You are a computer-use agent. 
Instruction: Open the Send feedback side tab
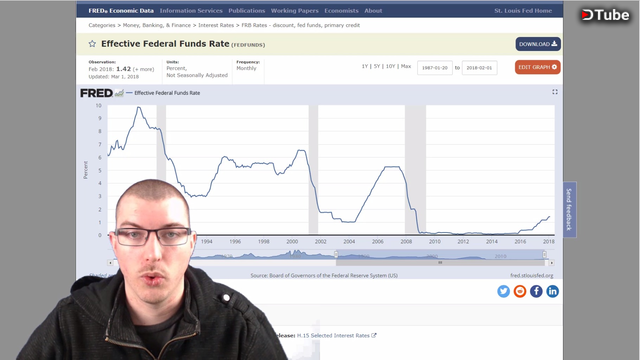click(x=569, y=209)
